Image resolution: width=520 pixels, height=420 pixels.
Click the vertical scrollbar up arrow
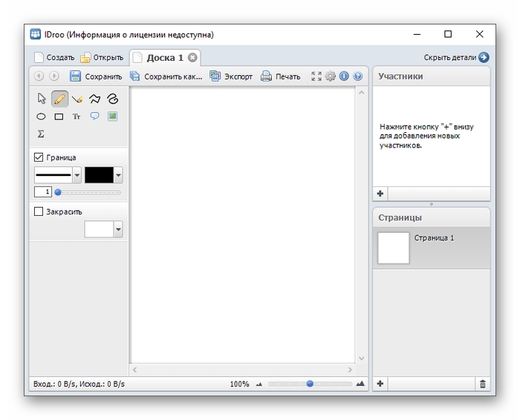[x=362, y=93]
